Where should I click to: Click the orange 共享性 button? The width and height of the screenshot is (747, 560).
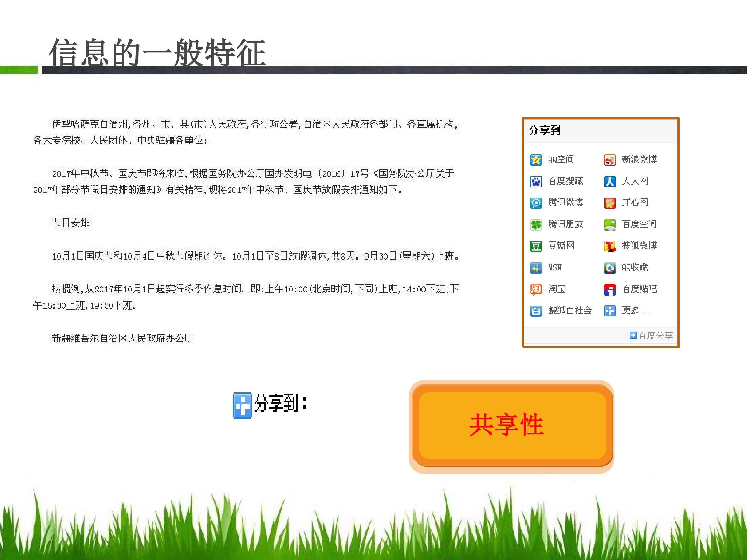[512, 426]
